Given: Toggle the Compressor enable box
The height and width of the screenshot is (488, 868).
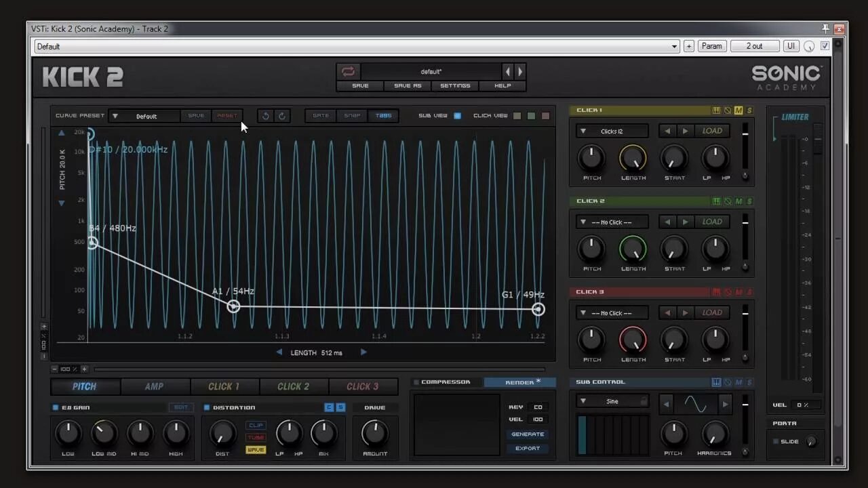Looking at the screenshot, I should tap(416, 382).
